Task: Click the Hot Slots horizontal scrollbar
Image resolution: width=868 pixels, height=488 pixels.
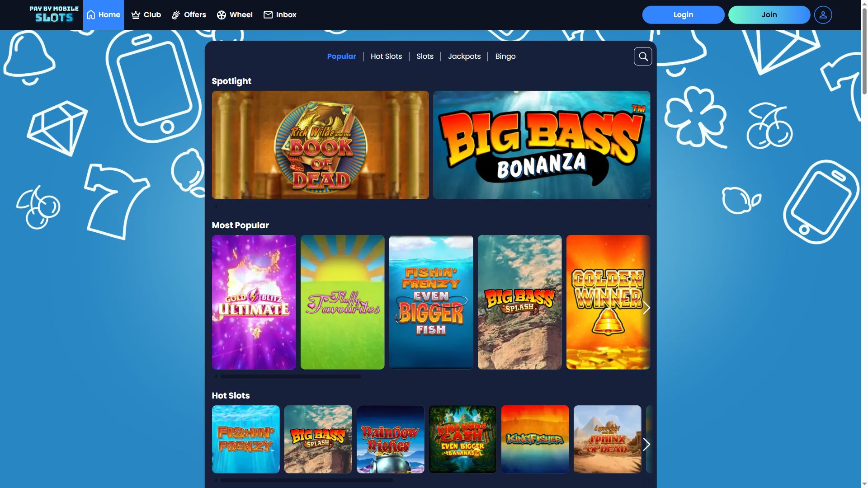Action: tap(307, 480)
